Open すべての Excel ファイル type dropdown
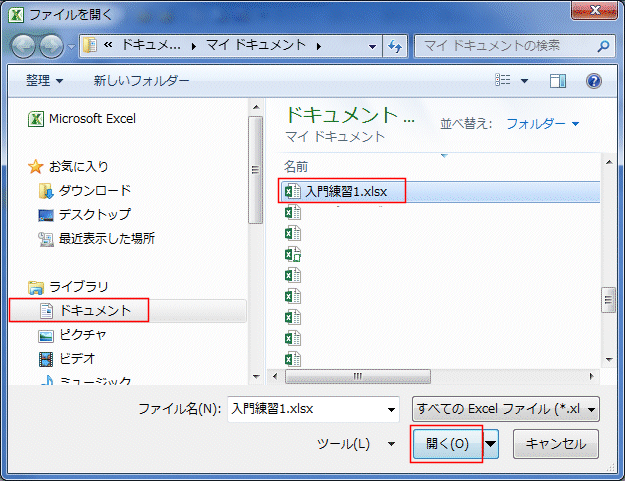This screenshot has height=481, width=625. pyautogui.click(x=505, y=409)
